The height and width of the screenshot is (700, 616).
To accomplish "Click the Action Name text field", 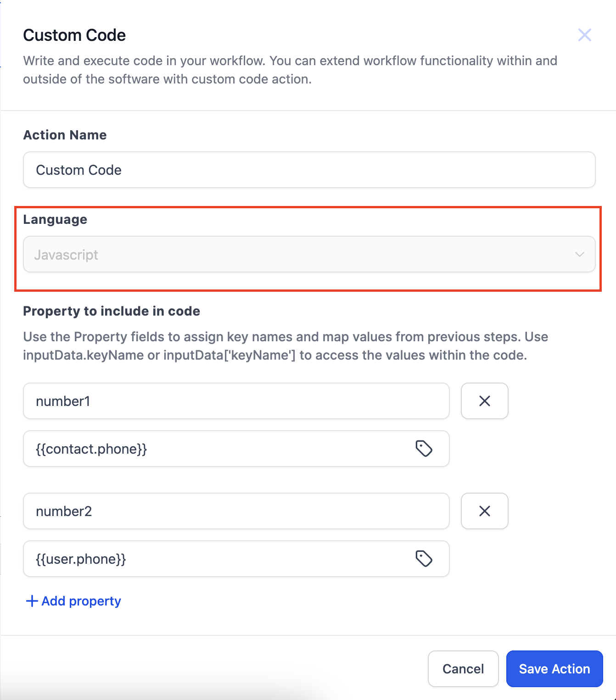I will tap(309, 170).
